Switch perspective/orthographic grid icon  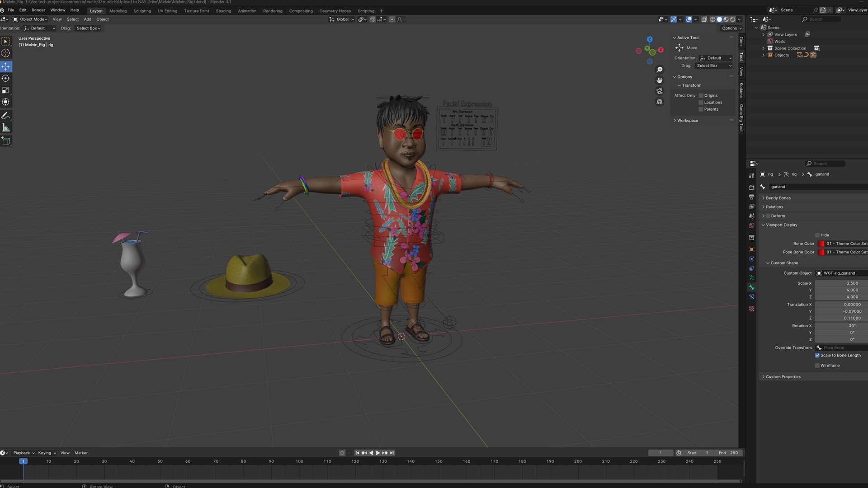point(660,102)
